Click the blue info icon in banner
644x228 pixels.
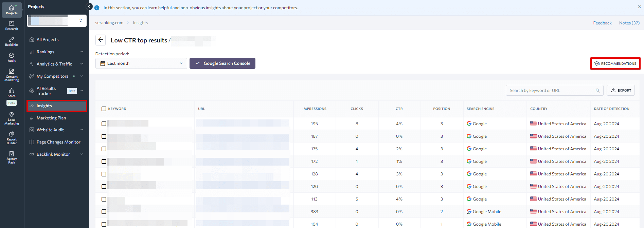(x=97, y=7)
